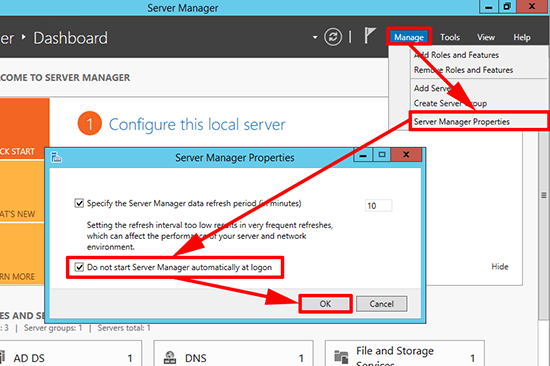The image size is (550, 366).
Task: Open File and Storage Services tile
Action: tap(405, 353)
